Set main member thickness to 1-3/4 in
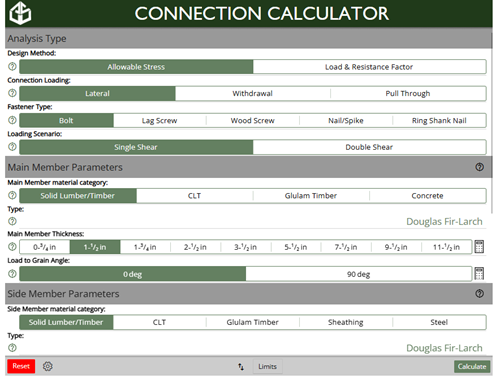The image size is (500, 383). point(145,247)
